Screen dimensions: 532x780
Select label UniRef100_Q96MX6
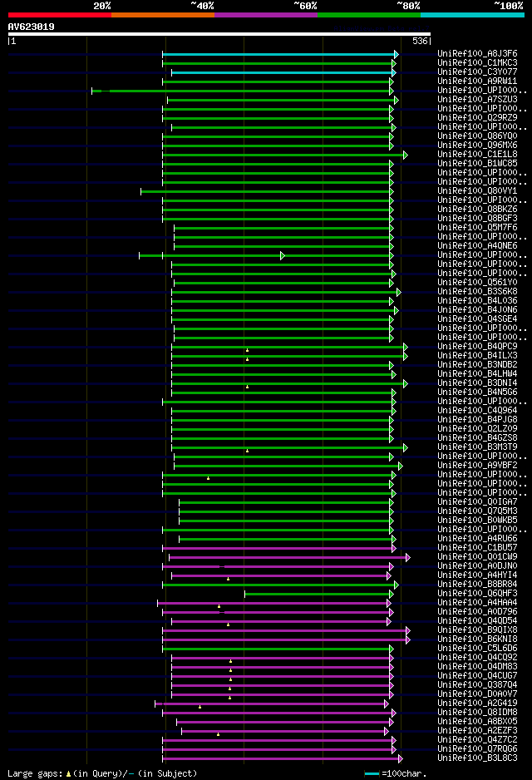click(477, 145)
